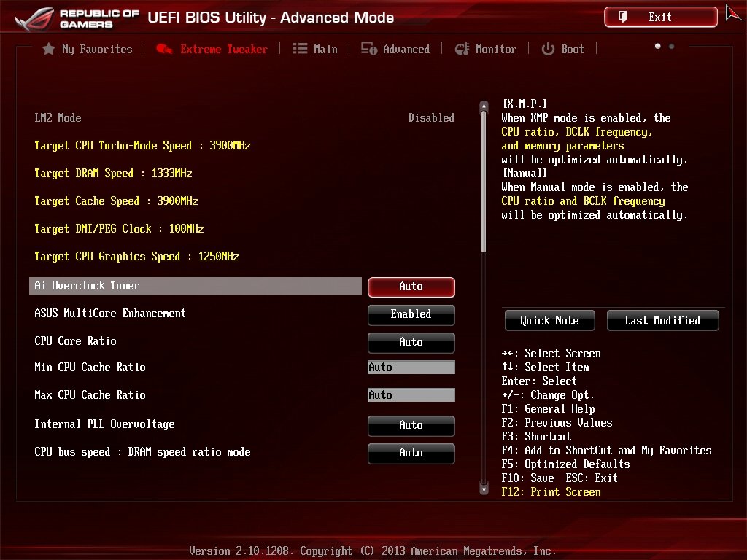Open the CPU Core Ratio dropdown

tap(411, 343)
